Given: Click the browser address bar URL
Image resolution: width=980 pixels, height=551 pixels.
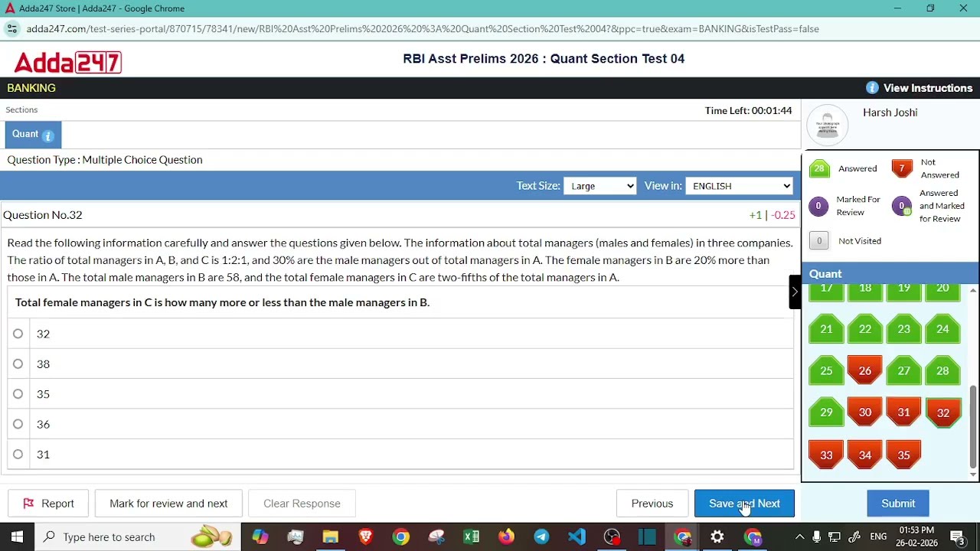Looking at the screenshot, I should pos(423,29).
